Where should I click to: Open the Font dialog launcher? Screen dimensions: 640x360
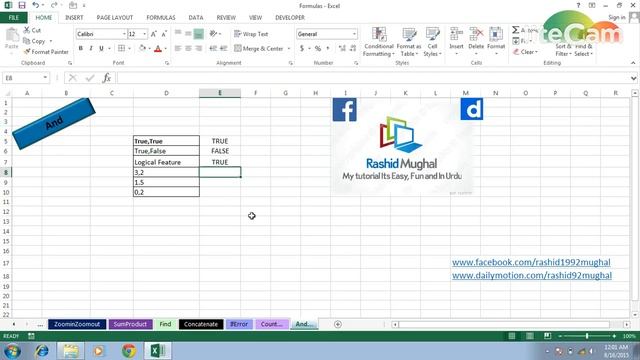167,63
